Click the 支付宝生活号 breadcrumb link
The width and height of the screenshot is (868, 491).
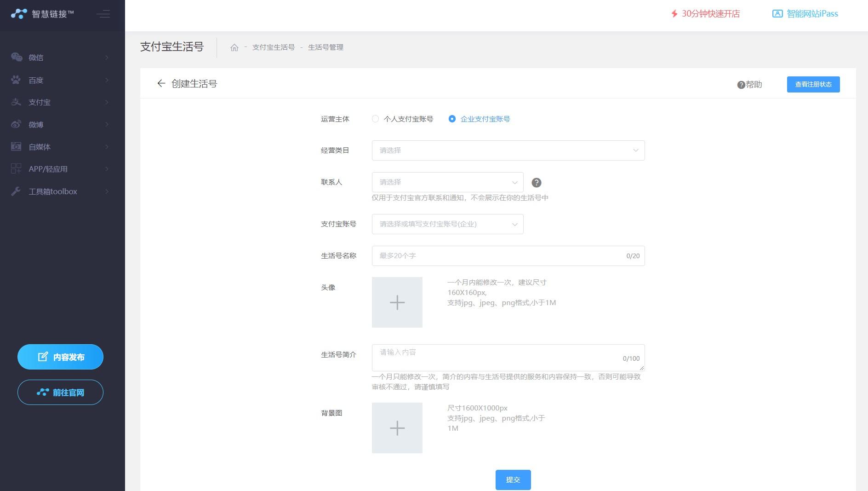tap(273, 47)
